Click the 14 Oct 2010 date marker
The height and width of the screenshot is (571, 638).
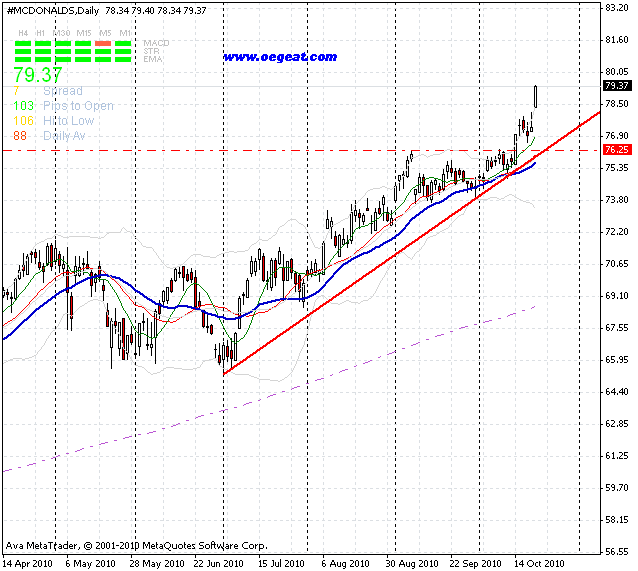click(539, 564)
